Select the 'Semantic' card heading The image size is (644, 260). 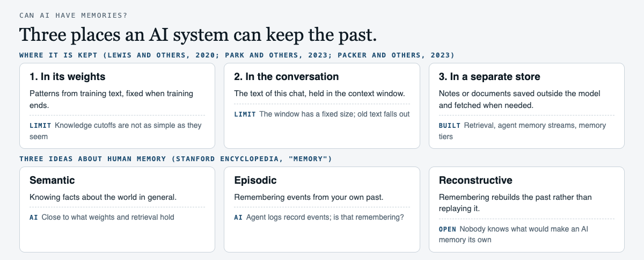[52, 180]
